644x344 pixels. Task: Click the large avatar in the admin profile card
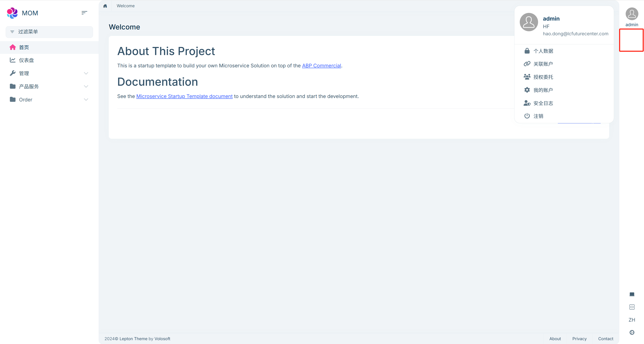tap(528, 22)
